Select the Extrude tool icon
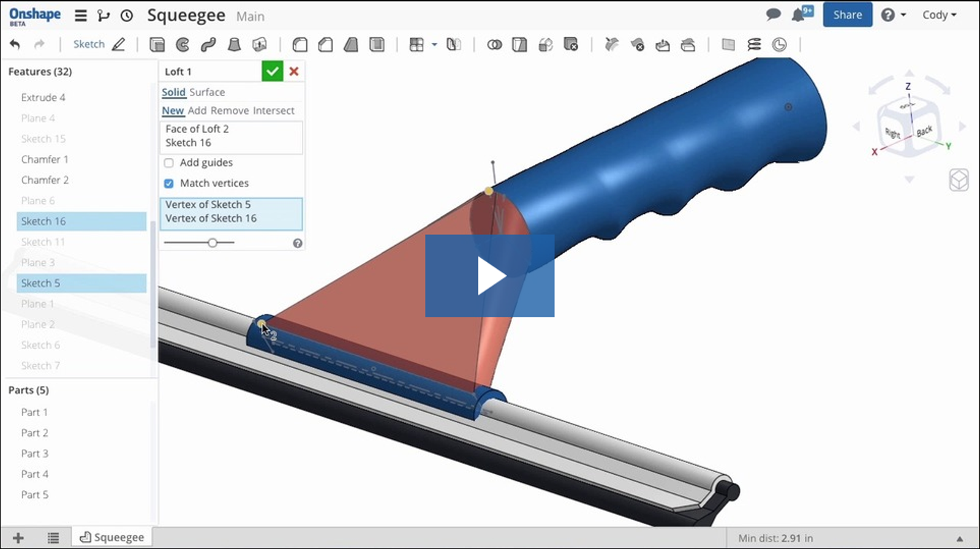Viewport: 980px width, 549px height. pyautogui.click(x=157, y=44)
